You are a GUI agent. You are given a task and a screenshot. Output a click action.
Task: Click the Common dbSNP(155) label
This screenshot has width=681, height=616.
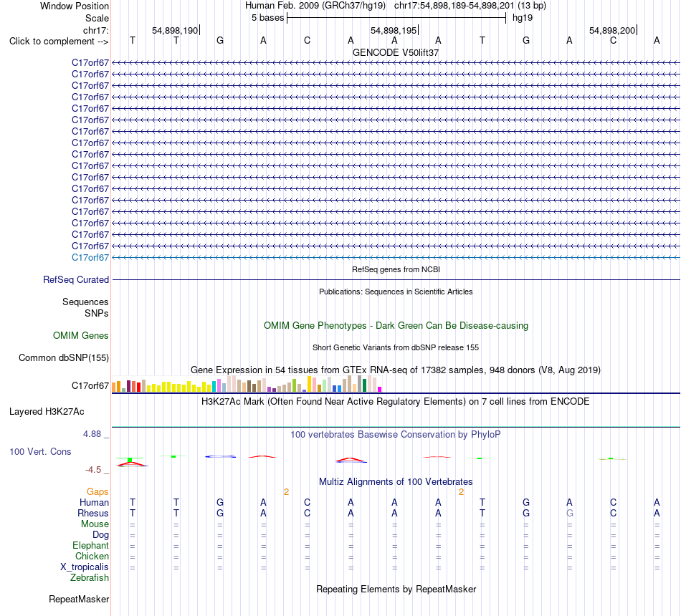point(63,357)
